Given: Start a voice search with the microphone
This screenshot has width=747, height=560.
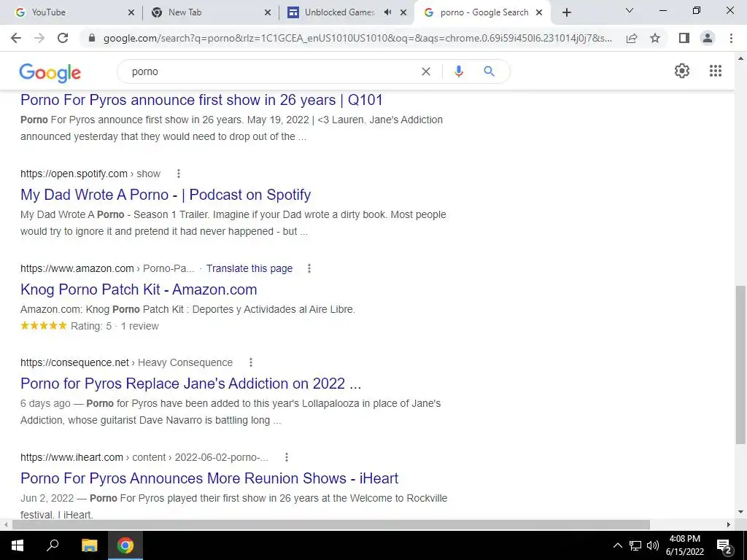Looking at the screenshot, I should click(459, 71).
